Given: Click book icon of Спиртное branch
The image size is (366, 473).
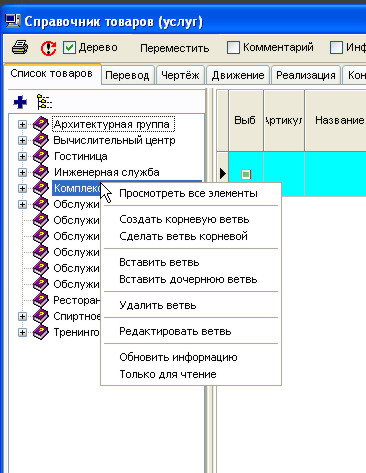Looking at the screenshot, I should (x=41, y=316).
